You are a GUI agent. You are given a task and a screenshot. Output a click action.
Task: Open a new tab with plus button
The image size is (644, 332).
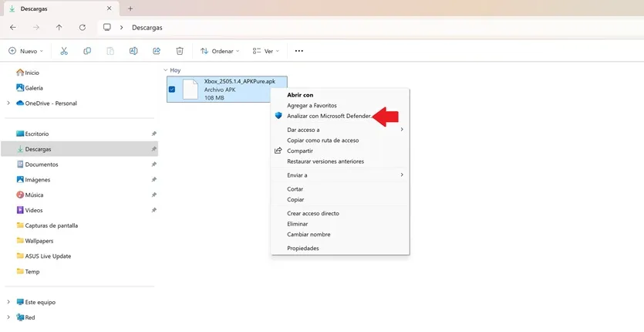point(130,8)
